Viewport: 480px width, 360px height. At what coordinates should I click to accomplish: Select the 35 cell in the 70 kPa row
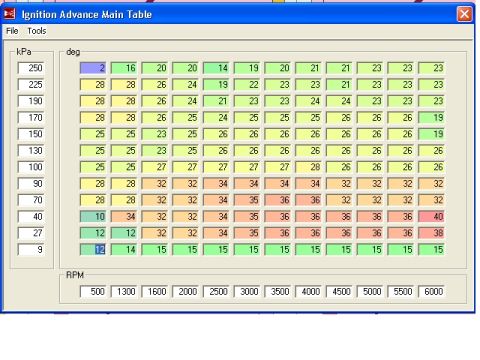pyautogui.click(x=247, y=200)
